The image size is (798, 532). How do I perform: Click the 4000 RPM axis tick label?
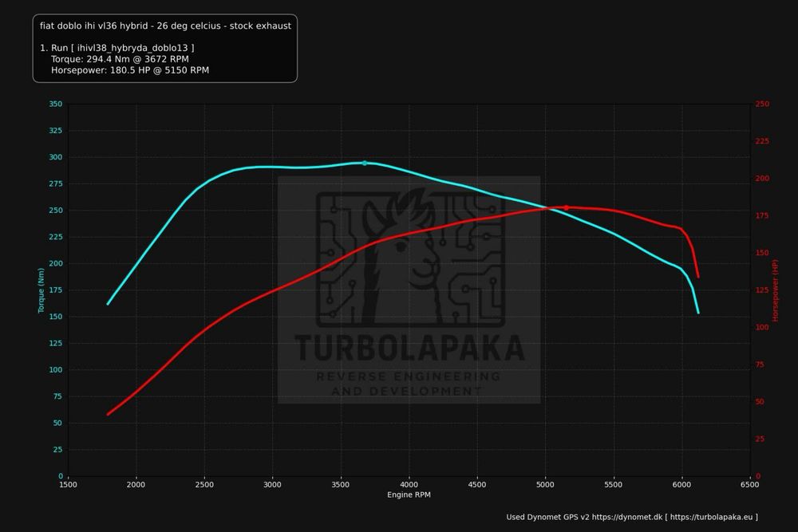[409, 485]
